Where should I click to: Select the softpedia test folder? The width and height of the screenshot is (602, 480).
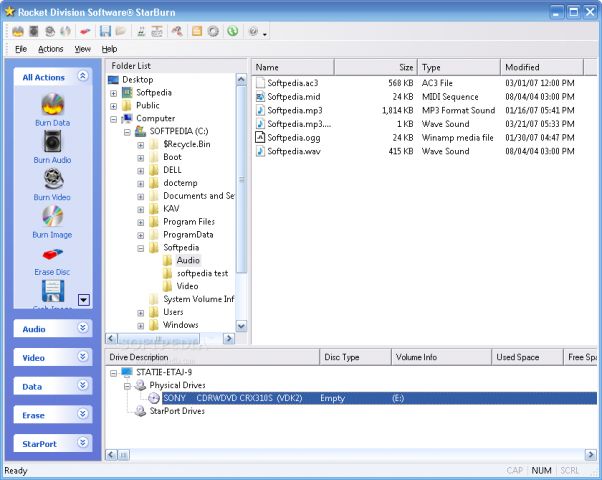point(202,273)
